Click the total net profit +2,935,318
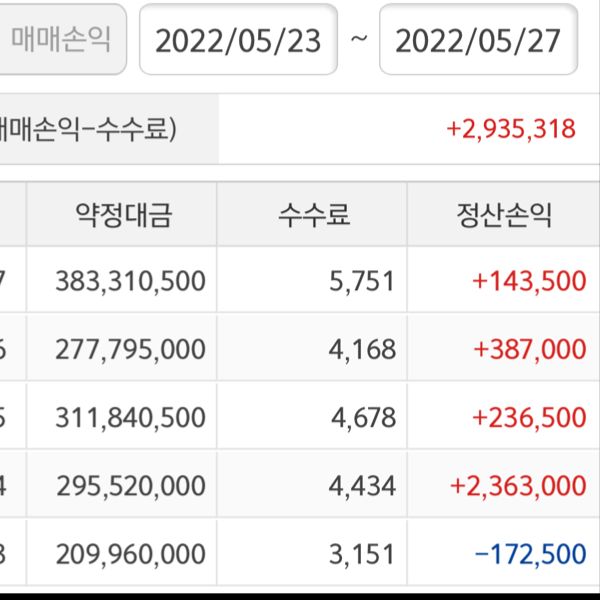The width and height of the screenshot is (600, 600). (x=511, y=129)
